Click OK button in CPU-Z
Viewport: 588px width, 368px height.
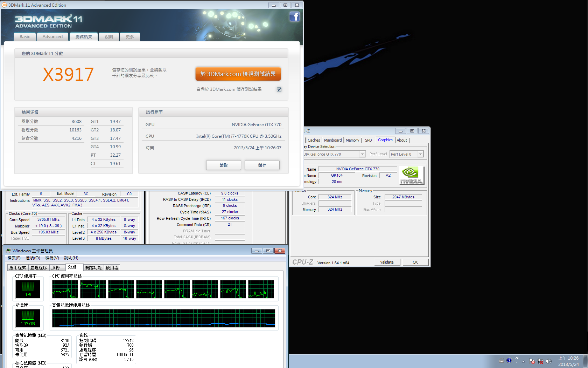pos(415,262)
